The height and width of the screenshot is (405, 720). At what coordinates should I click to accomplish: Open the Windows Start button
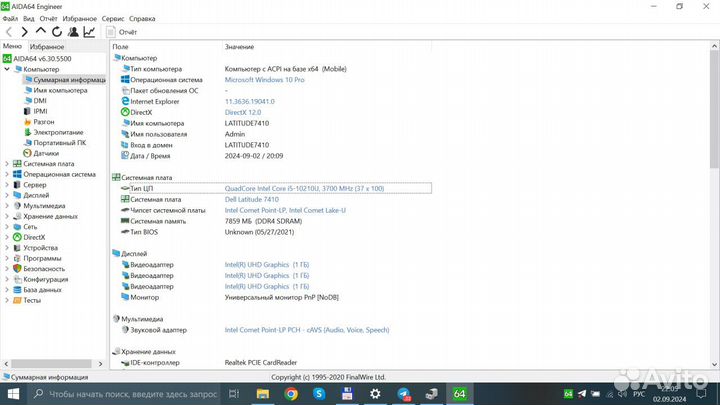pyautogui.click(x=13, y=394)
